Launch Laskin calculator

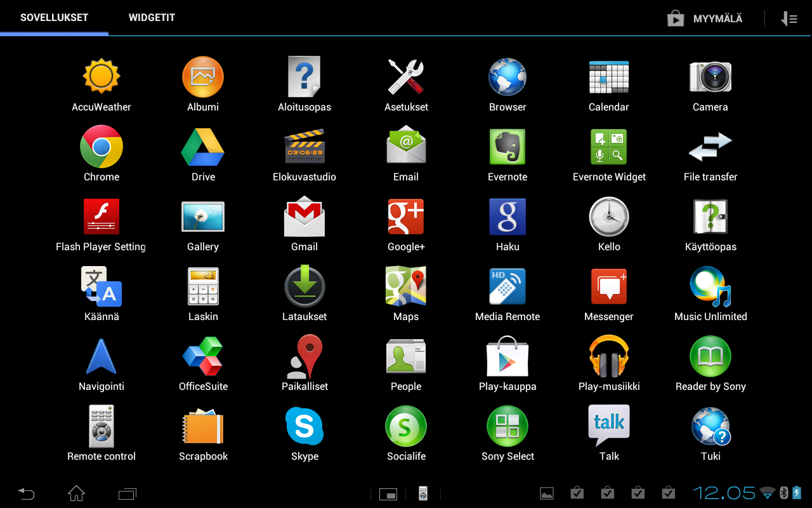point(203,286)
